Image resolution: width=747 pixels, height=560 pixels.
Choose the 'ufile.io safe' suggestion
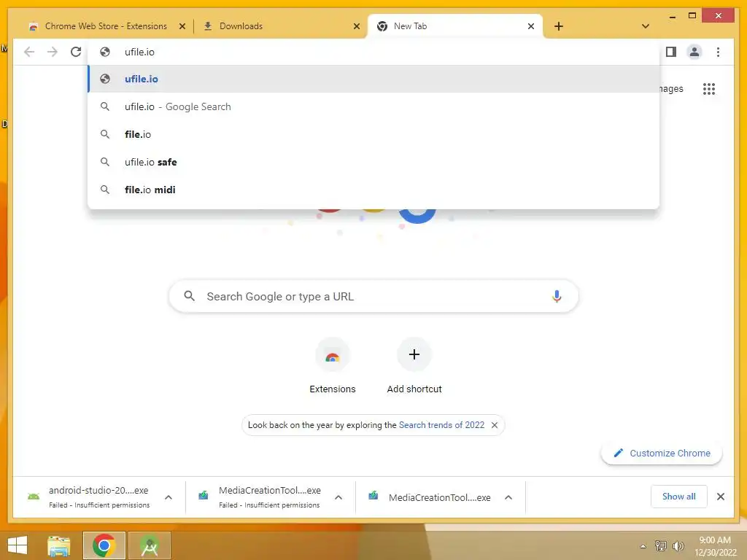coord(373,162)
